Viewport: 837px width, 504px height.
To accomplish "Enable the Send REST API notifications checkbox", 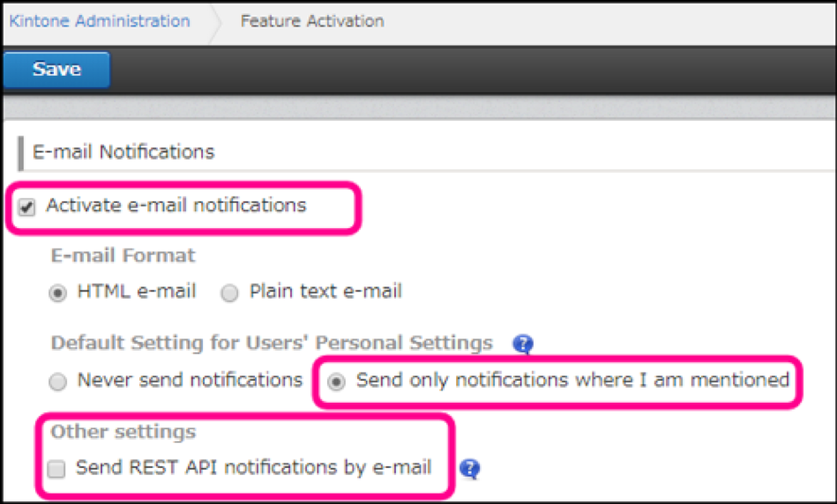I will pos(57,470).
